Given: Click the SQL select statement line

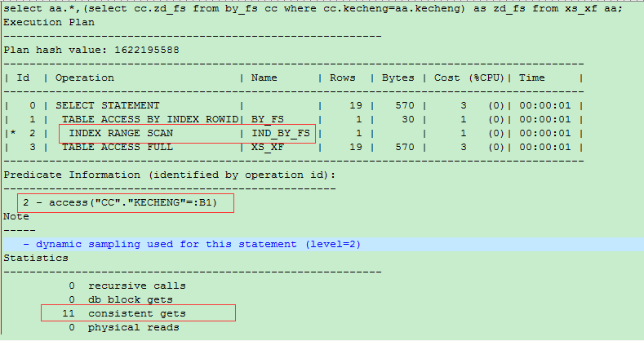Looking at the screenshot, I should tap(313, 8).
